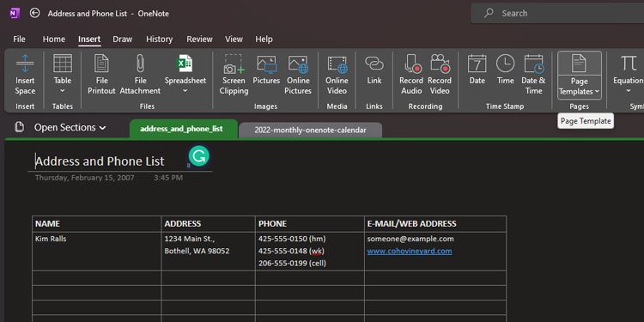Open the Help ribbon tab
The width and height of the screenshot is (644, 322).
(264, 39)
